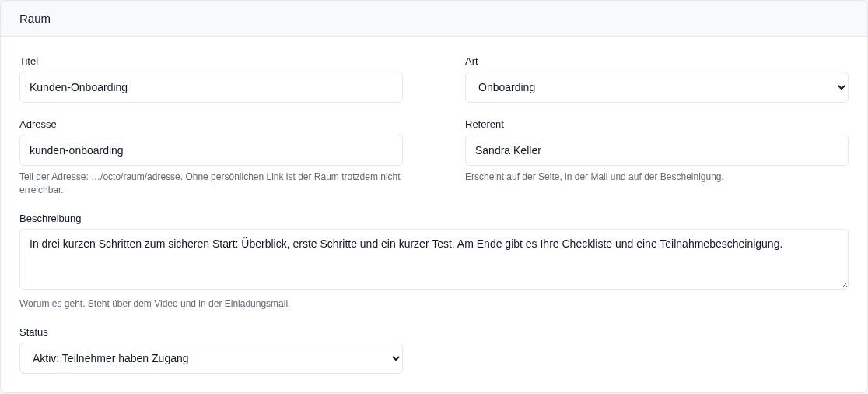
Task: Click the Beschreibung label
Action: point(51,218)
